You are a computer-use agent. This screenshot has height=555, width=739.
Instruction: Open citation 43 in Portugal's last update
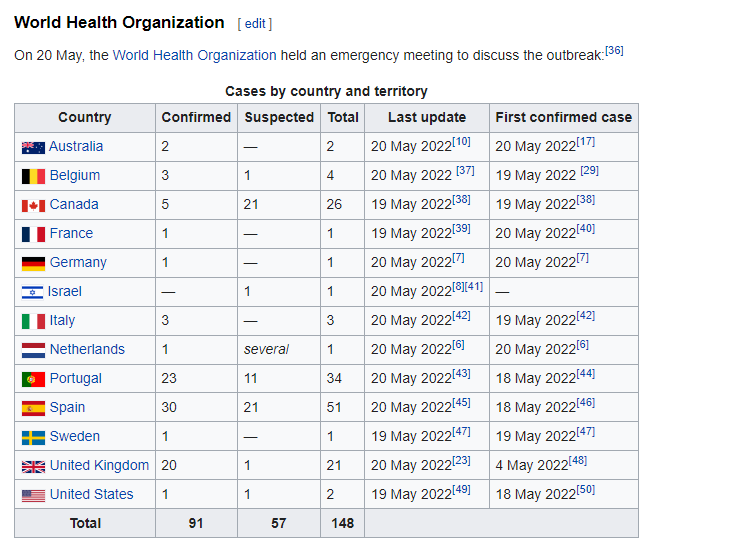(461, 374)
